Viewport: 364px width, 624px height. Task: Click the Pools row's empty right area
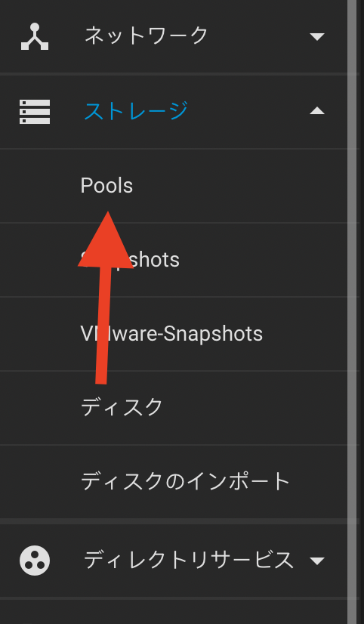point(239,186)
